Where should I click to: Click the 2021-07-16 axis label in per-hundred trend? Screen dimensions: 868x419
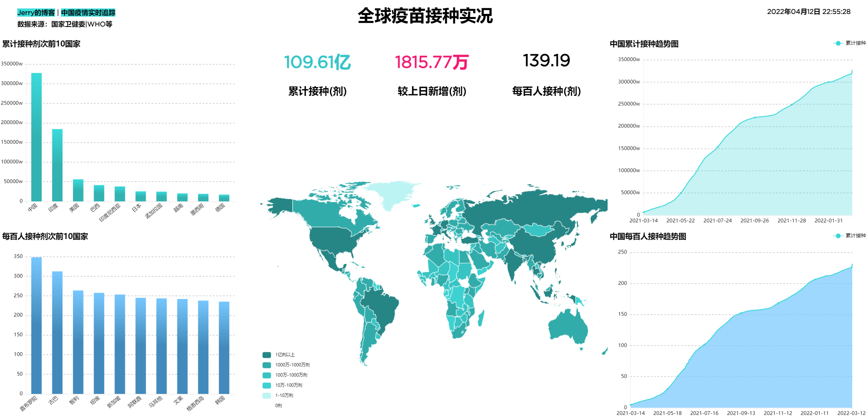(704, 413)
